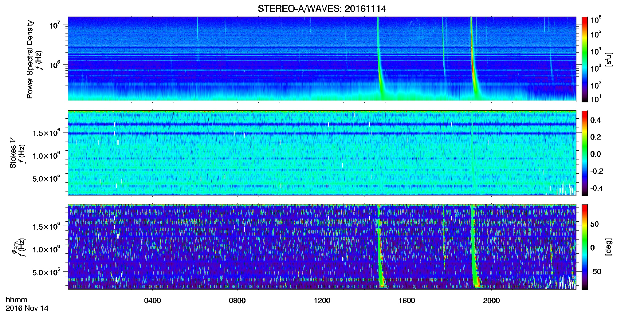Click the 0.2 label on Stokes color bar
This screenshot has width=644, height=332.
[595, 137]
